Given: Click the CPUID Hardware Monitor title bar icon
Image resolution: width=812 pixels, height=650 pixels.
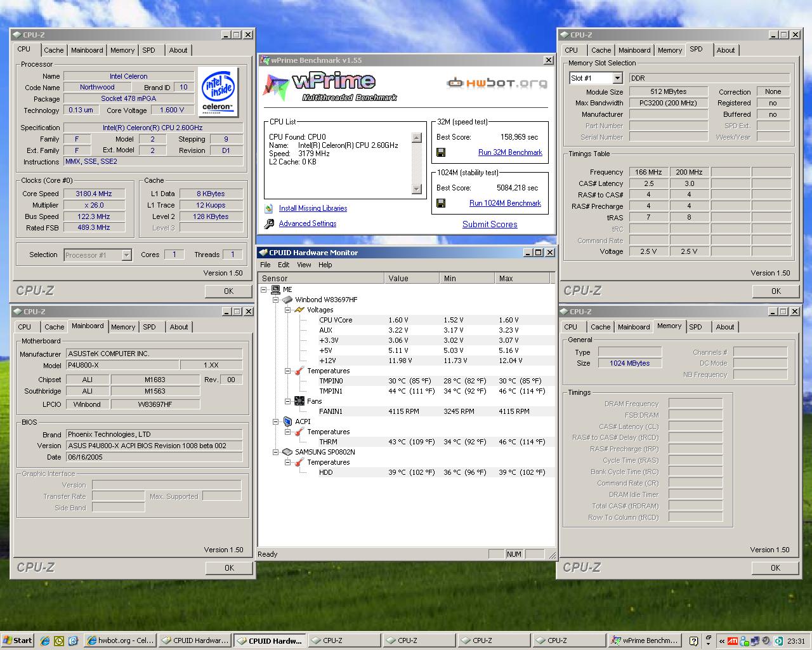Looking at the screenshot, I should pyautogui.click(x=263, y=253).
